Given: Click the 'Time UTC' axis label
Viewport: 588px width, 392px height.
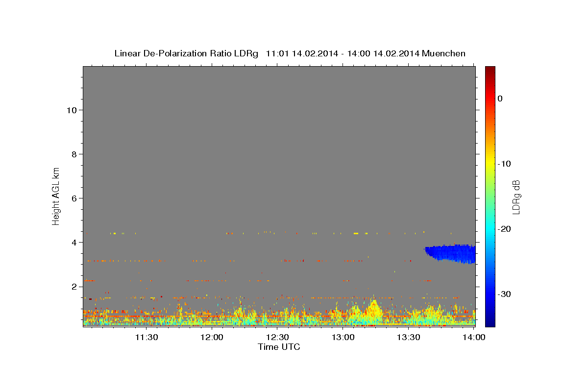Looking at the screenshot, I should pos(279,347).
